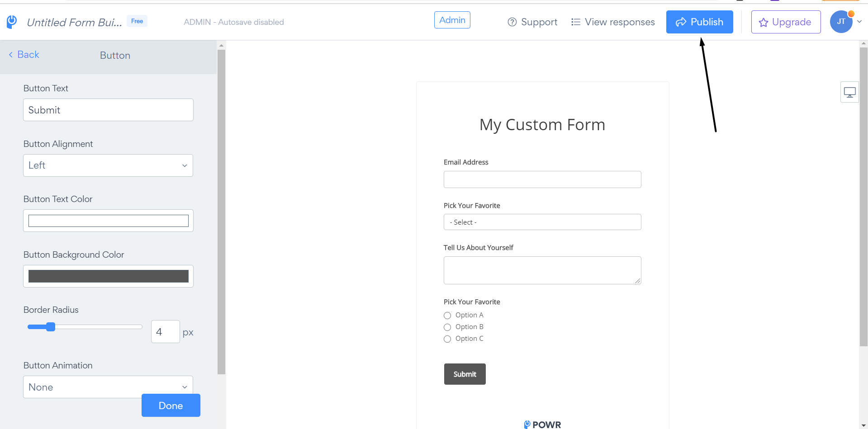Submit the form with Submit button
The height and width of the screenshot is (429, 868).
click(x=465, y=374)
